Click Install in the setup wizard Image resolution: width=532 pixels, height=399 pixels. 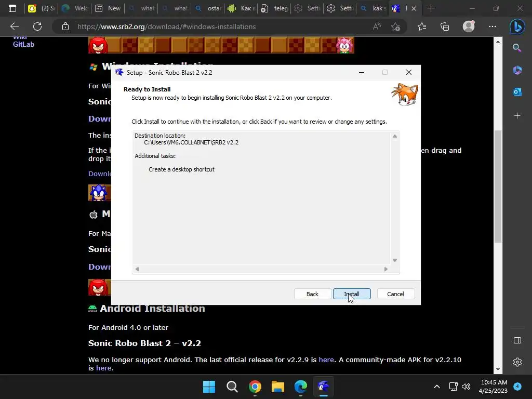point(352,294)
